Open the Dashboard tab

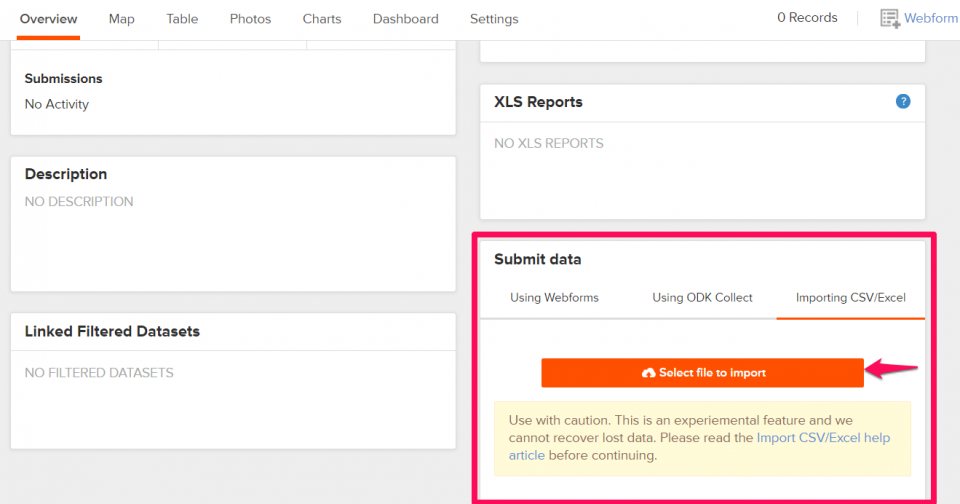405,19
